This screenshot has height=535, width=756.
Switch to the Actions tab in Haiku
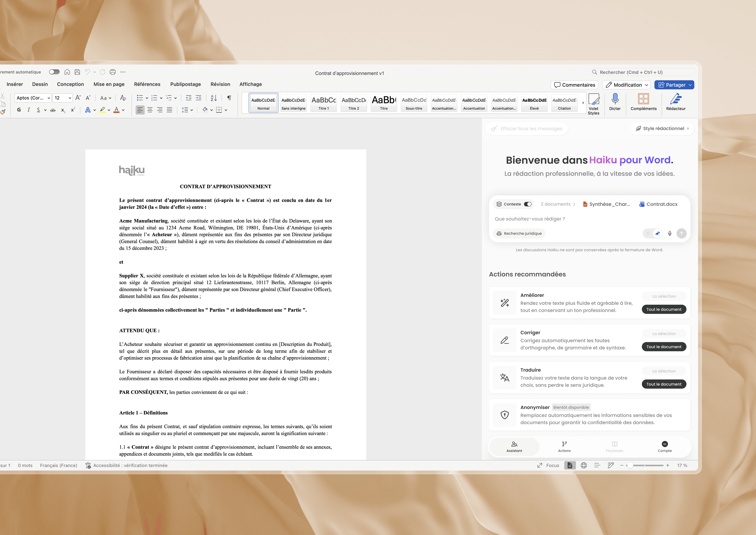click(x=564, y=446)
